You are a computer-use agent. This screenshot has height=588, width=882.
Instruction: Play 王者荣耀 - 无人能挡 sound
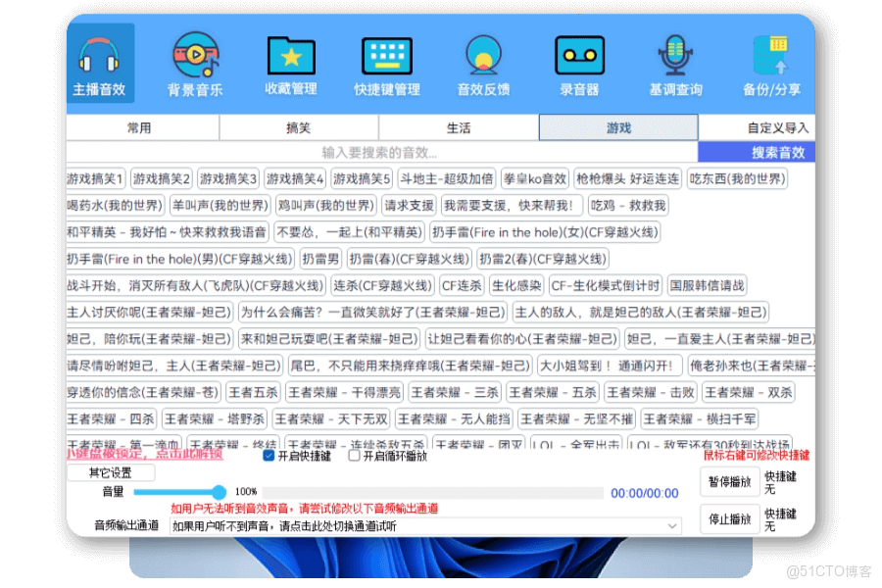[455, 419]
